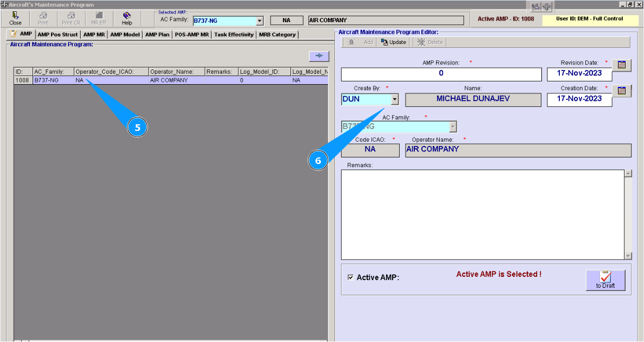Click Update in the editor toolbar
644x342 pixels.
point(394,42)
